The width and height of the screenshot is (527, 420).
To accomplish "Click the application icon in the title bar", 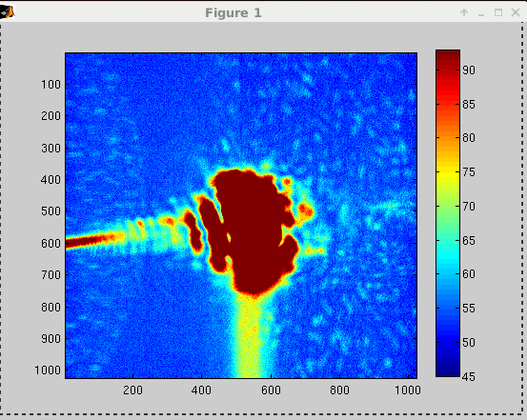I will pyautogui.click(x=8, y=12).
